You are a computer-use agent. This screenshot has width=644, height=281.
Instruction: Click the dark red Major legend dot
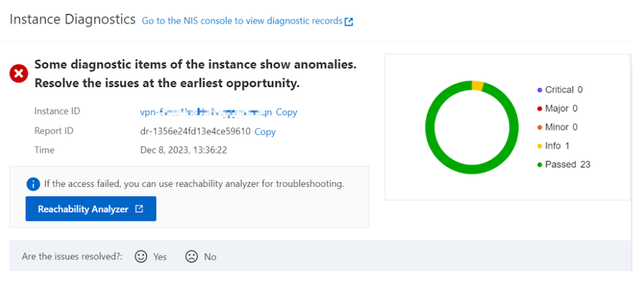(x=539, y=109)
